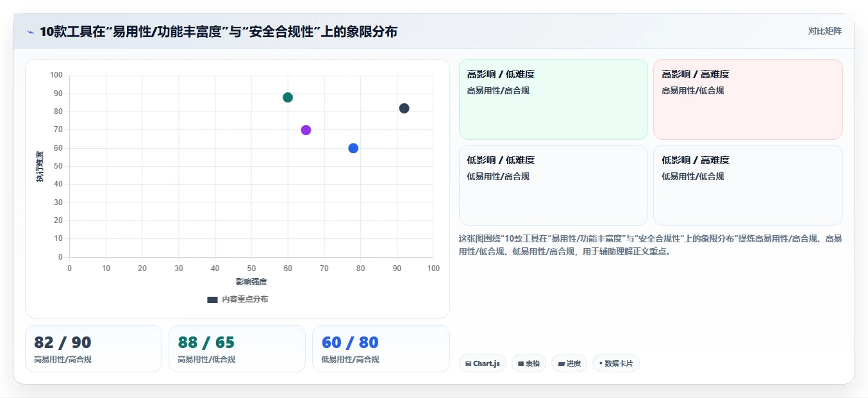868x398 pixels.
Task: Click the 高易用性/高合规 text in the green card
Action: pos(498,90)
